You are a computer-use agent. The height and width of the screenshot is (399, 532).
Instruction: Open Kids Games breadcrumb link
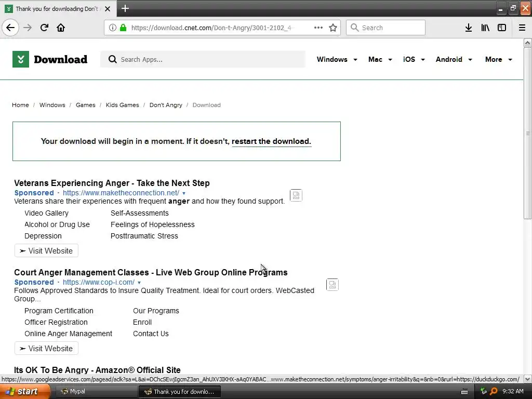coord(122,105)
